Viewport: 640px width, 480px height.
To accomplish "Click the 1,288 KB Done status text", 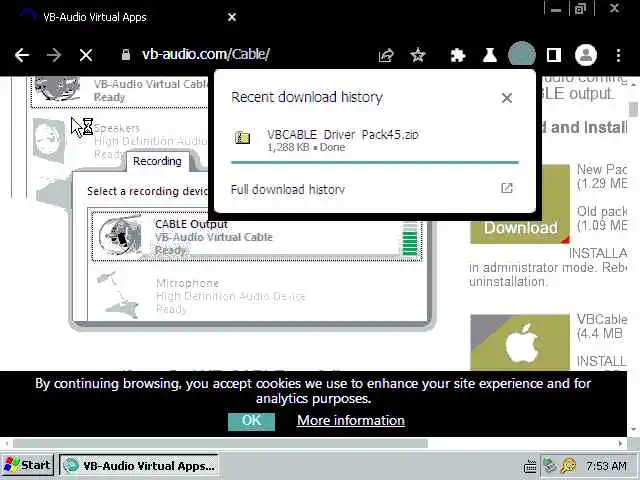I will click(306, 147).
